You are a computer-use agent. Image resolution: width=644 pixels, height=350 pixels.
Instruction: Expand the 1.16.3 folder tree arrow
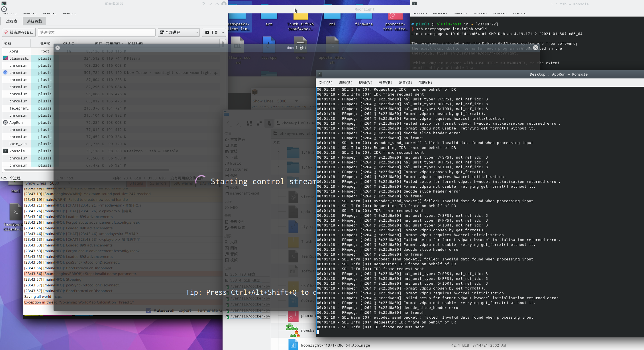click(279, 153)
